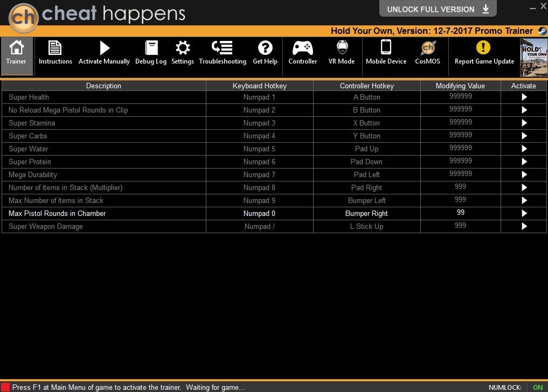
Task: Edit Super Stamina modifying value
Action: pos(461,122)
